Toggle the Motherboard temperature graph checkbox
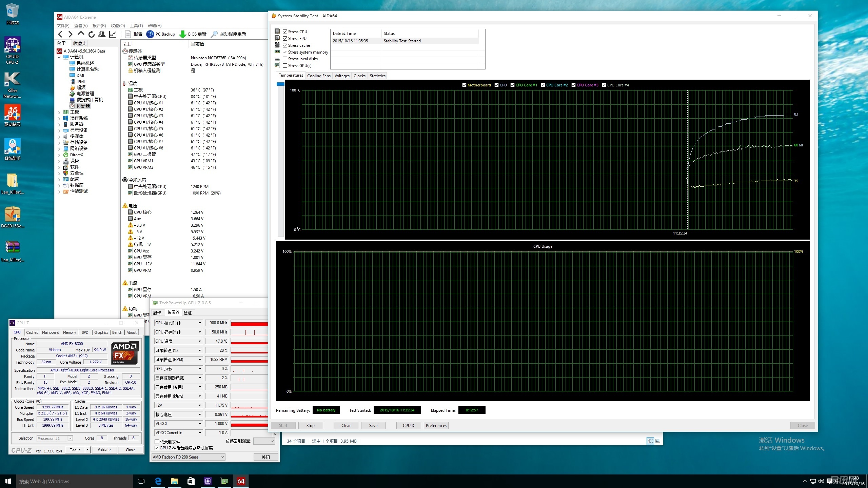The height and width of the screenshot is (488, 868). 464,85
